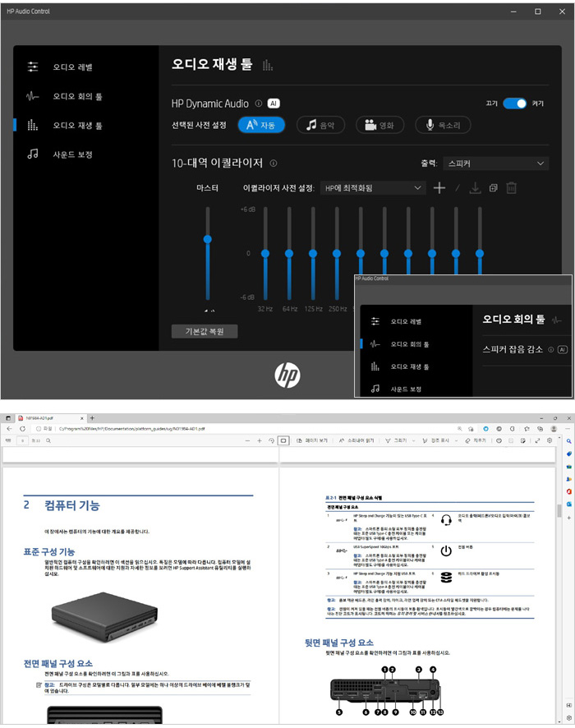Select the 영화 preset
This screenshot has height=728, width=575.
(379, 125)
